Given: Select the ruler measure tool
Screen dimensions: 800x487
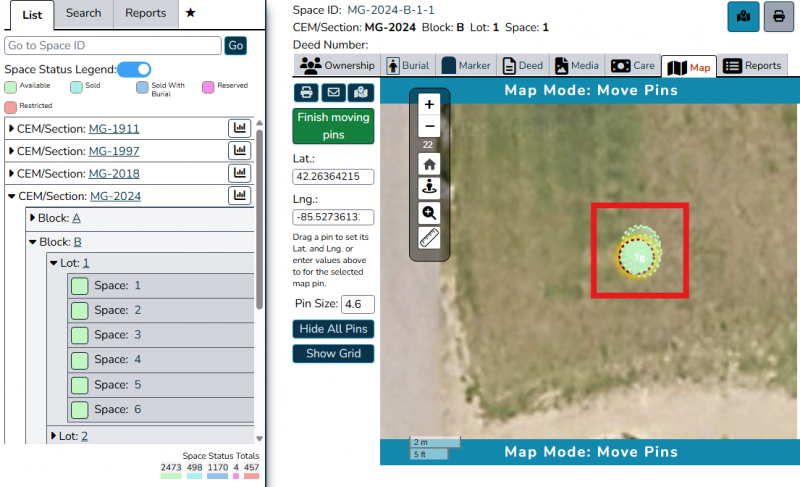Looking at the screenshot, I should 429,238.
